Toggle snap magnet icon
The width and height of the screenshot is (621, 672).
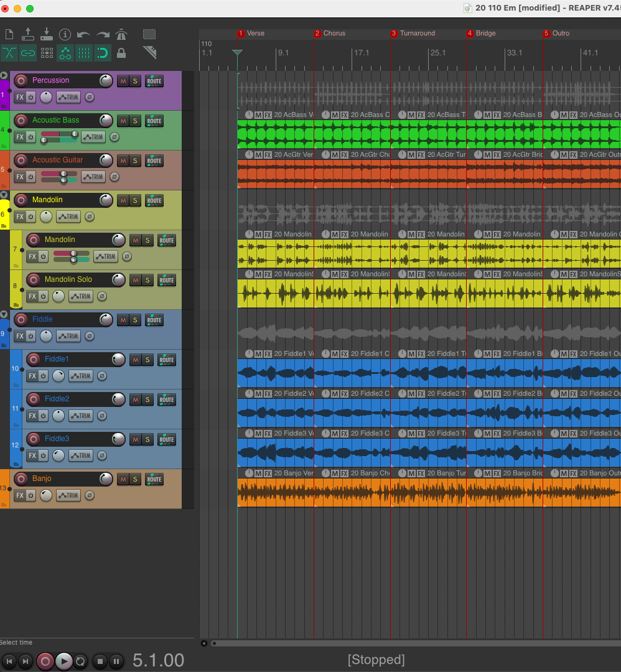tap(103, 53)
